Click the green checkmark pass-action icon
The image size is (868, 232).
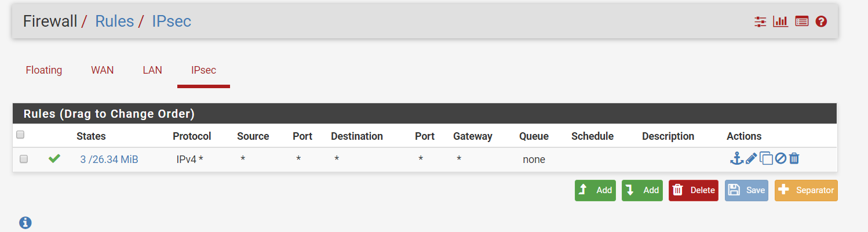point(54,158)
